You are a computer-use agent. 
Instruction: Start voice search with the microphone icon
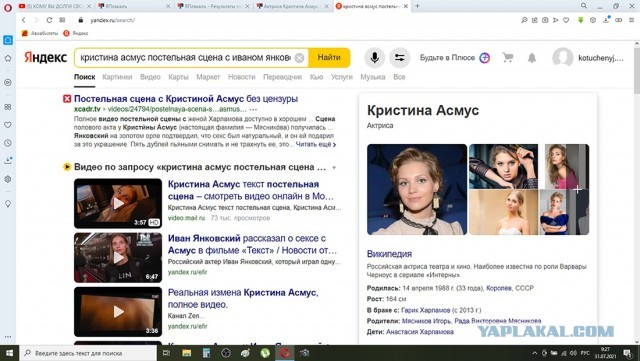click(x=374, y=58)
